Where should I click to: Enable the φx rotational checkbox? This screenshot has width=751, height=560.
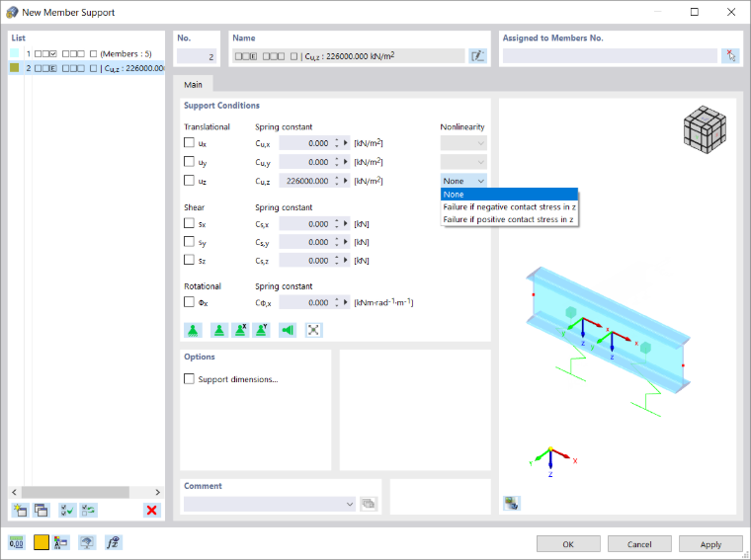pyautogui.click(x=189, y=302)
